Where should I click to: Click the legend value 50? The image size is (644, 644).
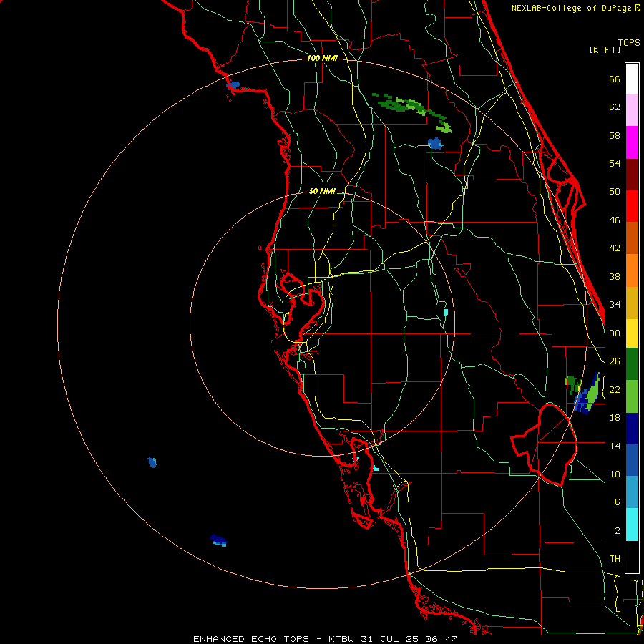(615, 192)
